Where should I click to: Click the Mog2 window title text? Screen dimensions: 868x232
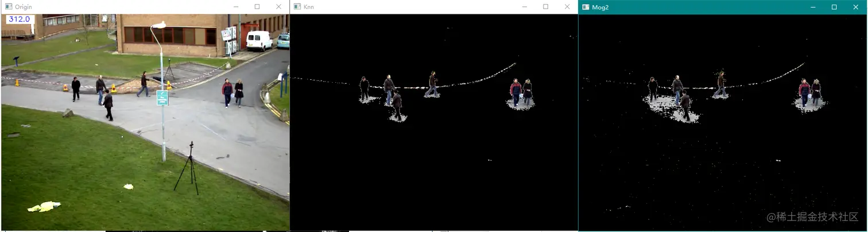(600, 7)
